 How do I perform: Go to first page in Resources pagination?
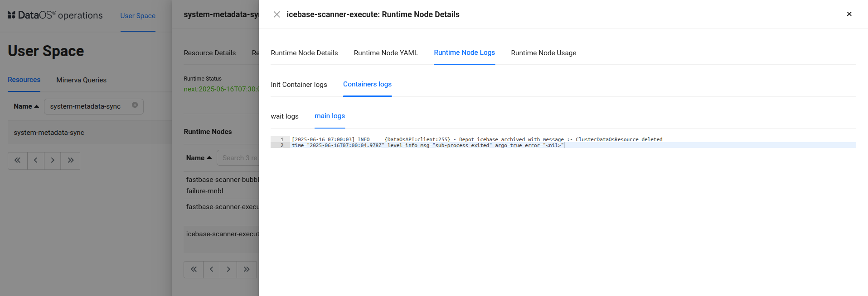(x=18, y=160)
